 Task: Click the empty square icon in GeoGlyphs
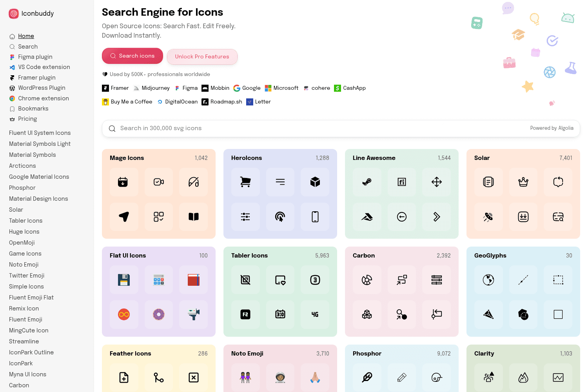(x=558, y=314)
